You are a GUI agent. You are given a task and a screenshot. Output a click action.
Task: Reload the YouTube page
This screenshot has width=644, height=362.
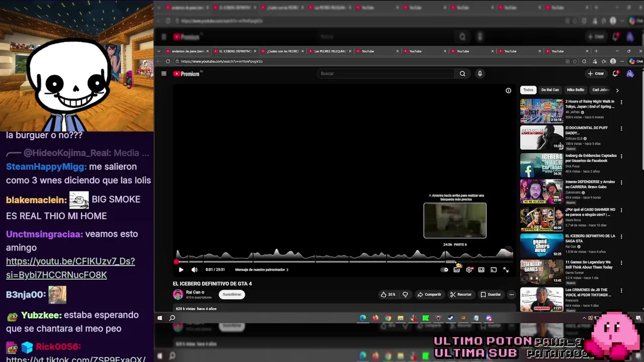(x=168, y=61)
